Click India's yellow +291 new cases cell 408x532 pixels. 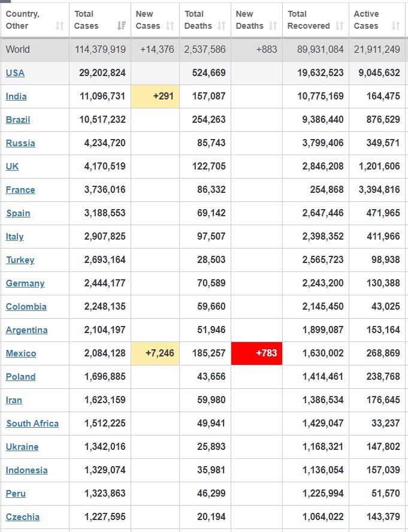(x=155, y=96)
